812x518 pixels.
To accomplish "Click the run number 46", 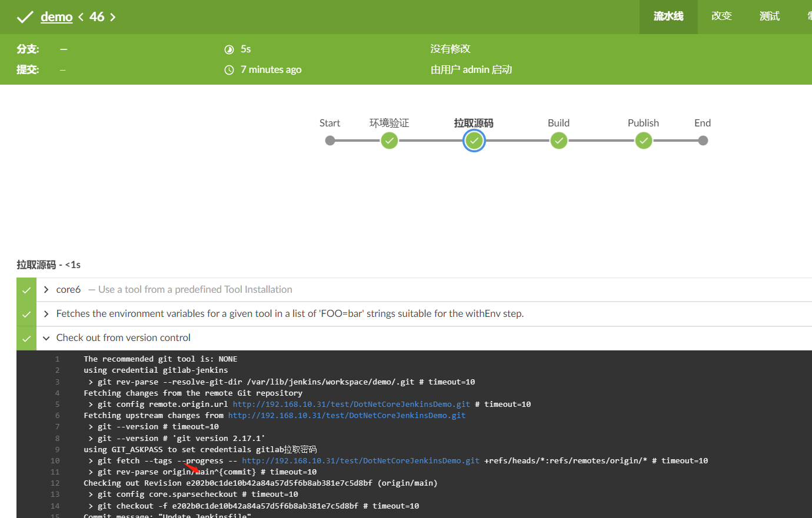I will (x=97, y=17).
